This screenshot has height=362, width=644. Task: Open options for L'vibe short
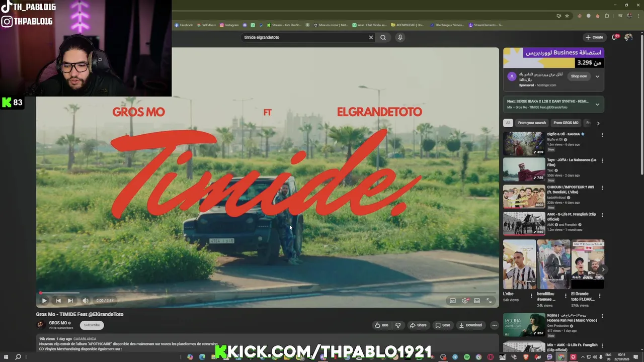click(x=531, y=295)
